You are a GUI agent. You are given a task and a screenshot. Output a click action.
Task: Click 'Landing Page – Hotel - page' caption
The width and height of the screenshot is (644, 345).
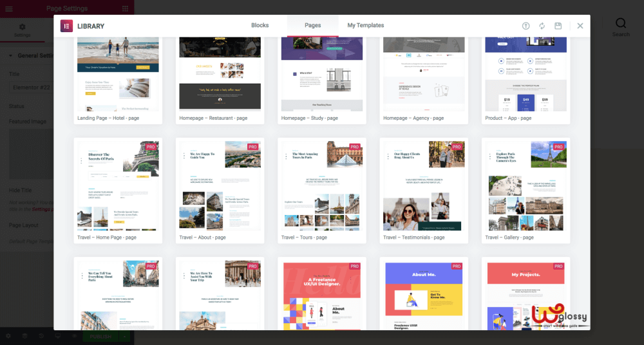[x=108, y=118]
